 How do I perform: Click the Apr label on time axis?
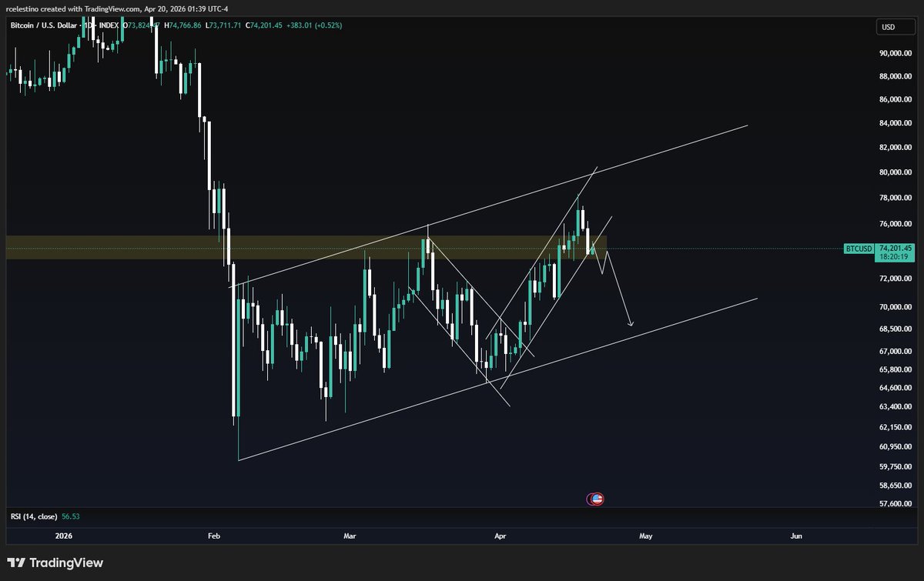pos(500,536)
